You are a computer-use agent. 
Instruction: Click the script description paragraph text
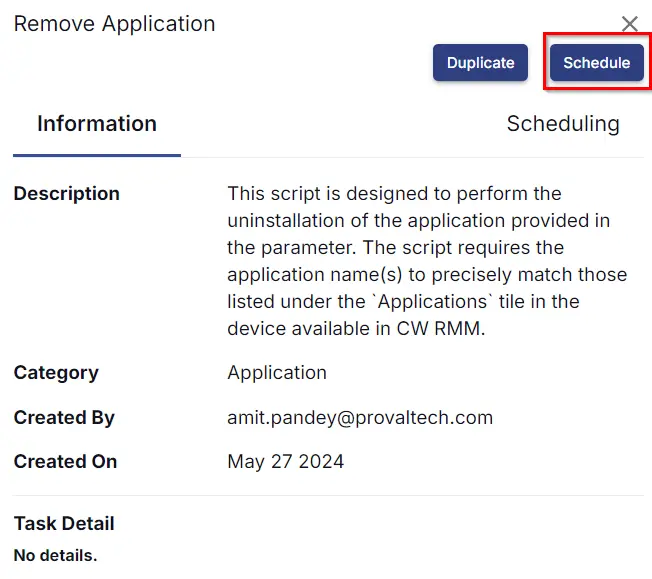click(x=427, y=261)
